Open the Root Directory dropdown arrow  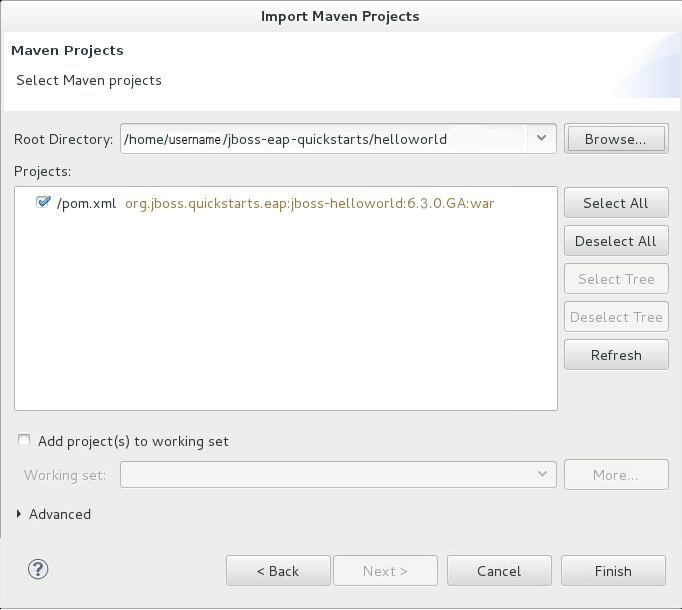tap(541, 139)
